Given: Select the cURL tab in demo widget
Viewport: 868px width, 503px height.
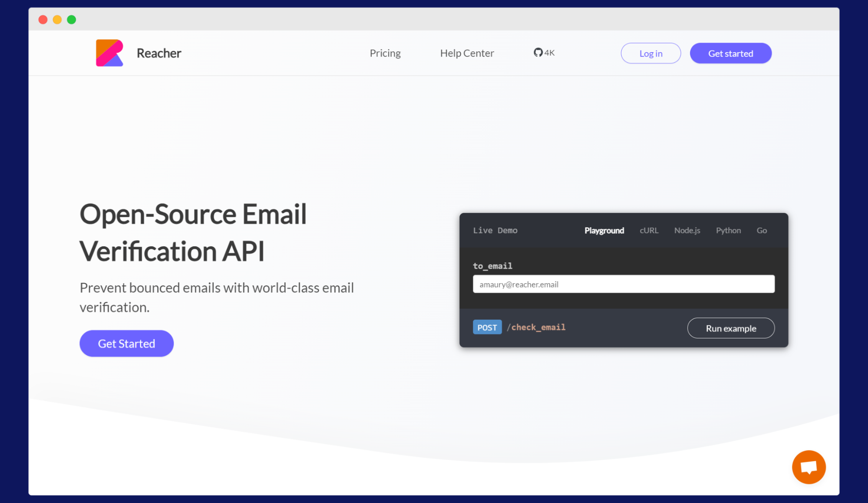Looking at the screenshot, I should pyautogui.click(x=648, y=230).
